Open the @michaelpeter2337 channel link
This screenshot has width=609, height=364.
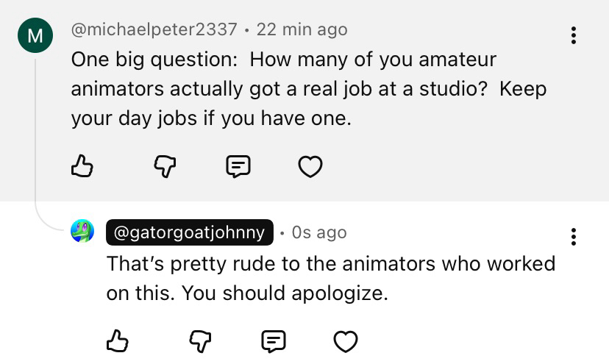tap(154, 29)
